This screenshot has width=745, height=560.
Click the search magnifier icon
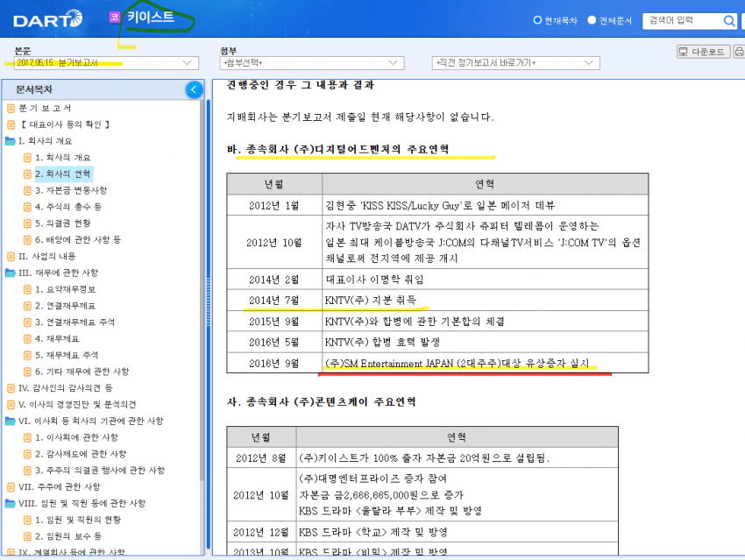(729, 21)
